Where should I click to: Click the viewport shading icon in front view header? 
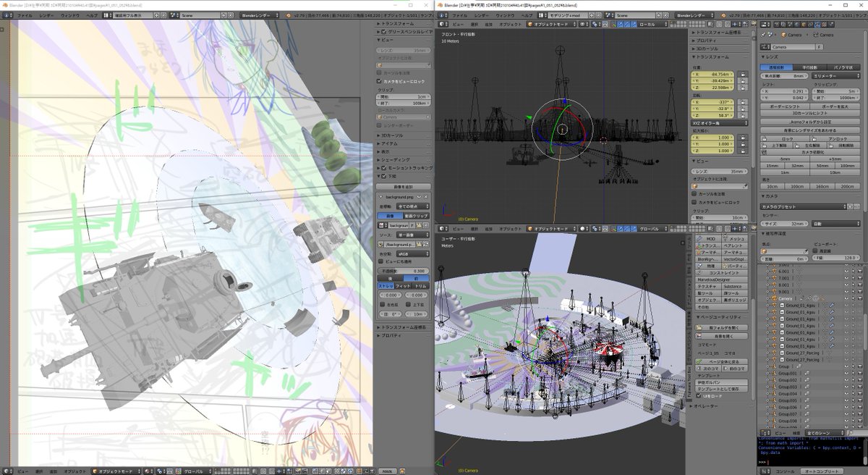click(584, 24)
